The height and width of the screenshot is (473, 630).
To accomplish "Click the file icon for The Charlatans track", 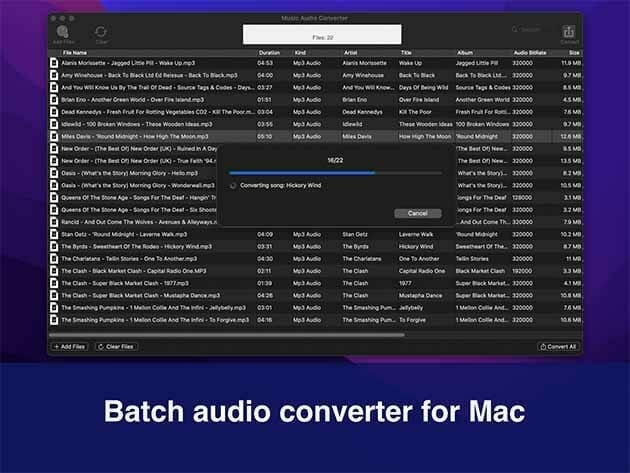I will tap(55, 258).
